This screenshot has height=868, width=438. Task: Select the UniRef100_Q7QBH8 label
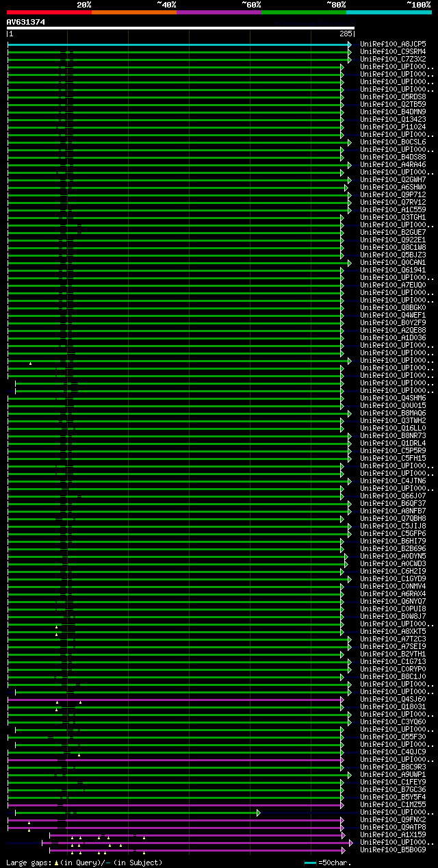click(393, 518)
